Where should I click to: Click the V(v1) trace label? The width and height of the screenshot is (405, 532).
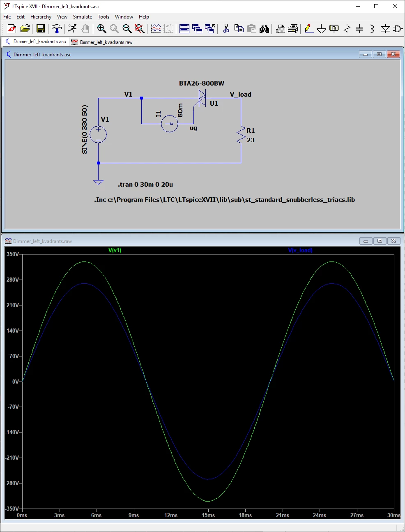[115, 250]
